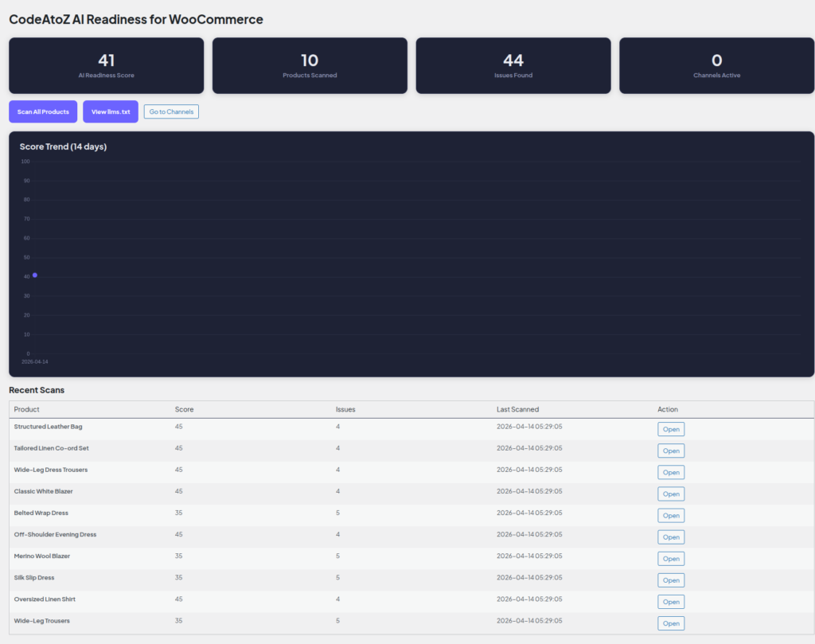The width and height of the screenshot is (815, 644).
Task: Click the page title CodeAtoZ AI Readiness
Action: coord(136,19)
